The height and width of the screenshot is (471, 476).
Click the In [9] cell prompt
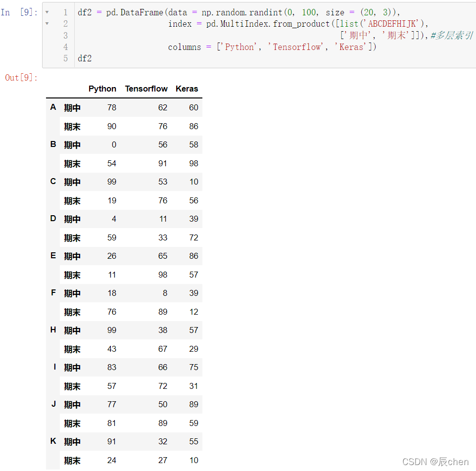(x=19, y=12)
